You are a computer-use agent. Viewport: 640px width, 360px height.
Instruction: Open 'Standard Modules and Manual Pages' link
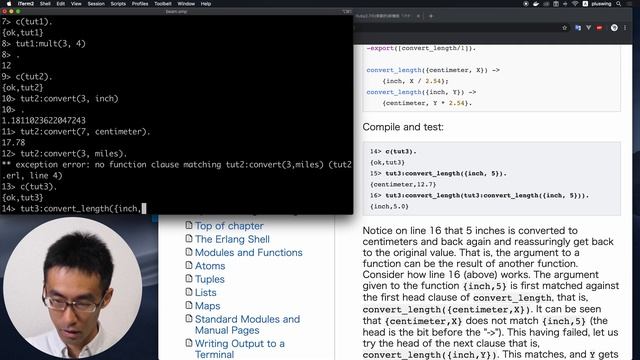pyautogui.click(x=247, y=325)
